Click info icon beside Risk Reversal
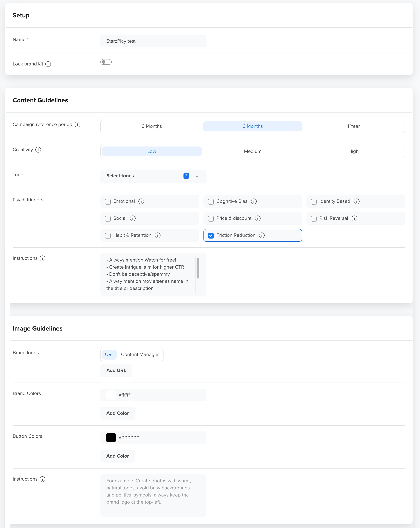420x528 pixels. coord(354,218)
